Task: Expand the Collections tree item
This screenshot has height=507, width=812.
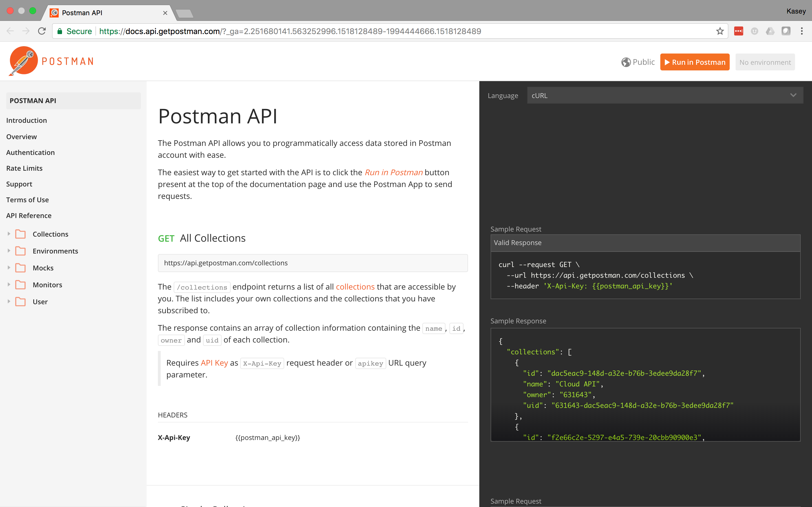Action: pos(9,233)
